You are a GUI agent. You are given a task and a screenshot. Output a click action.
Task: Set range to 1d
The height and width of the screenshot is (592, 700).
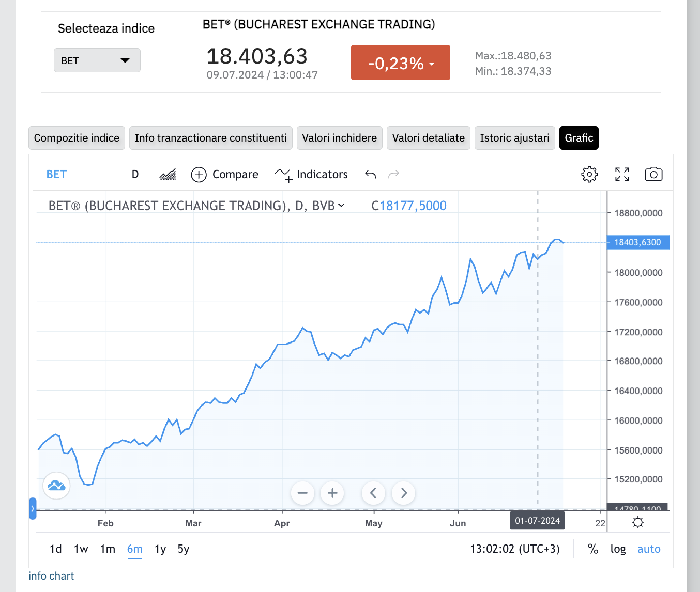pos(56,549)
